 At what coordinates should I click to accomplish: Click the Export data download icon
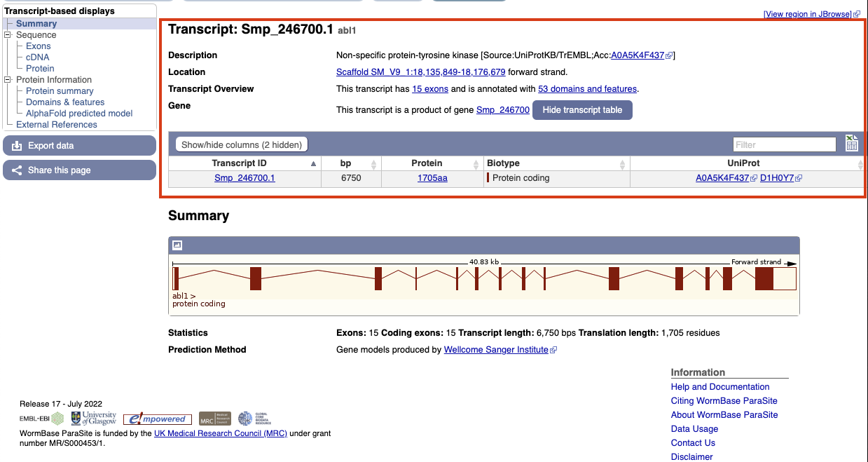coord(17,146)
